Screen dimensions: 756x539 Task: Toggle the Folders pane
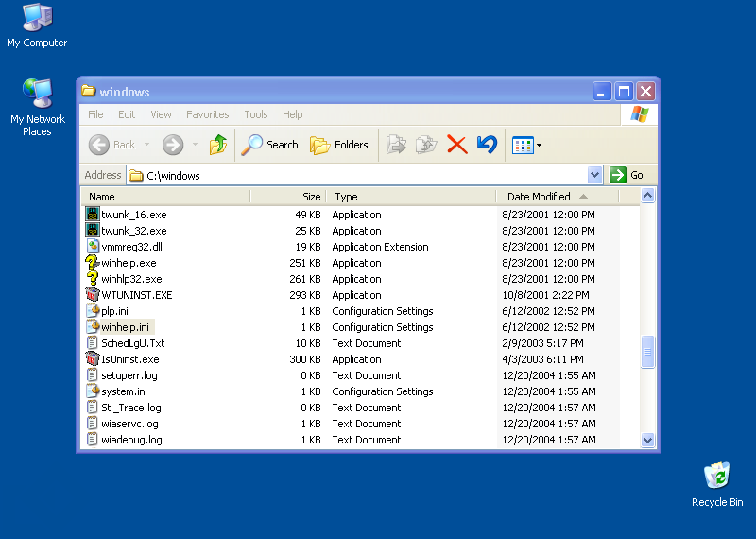339,145
